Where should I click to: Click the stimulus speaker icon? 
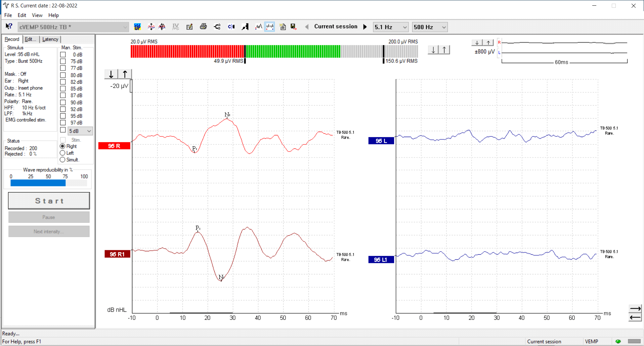(x=231, y=27)
